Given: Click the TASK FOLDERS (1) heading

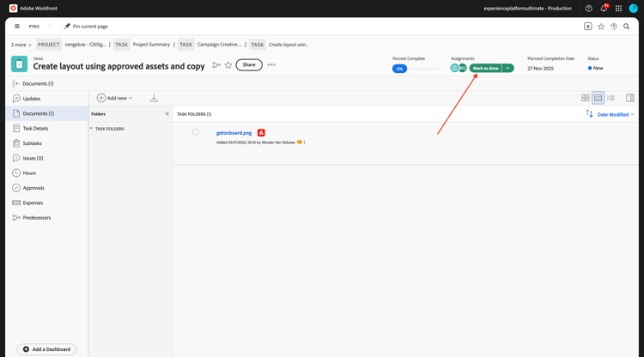Looking at the screenshot, I should pyautogui.click(x=194, y=114).
